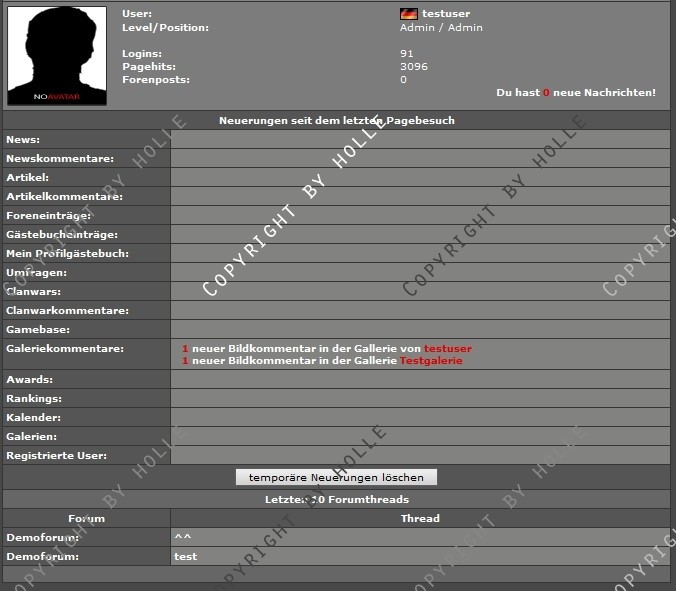Click the 'Registrierte User:' row label

pos(56,455)
